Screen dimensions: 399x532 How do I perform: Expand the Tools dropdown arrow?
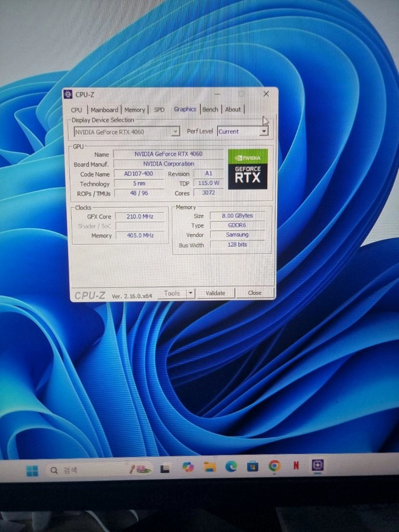(190, 293)
